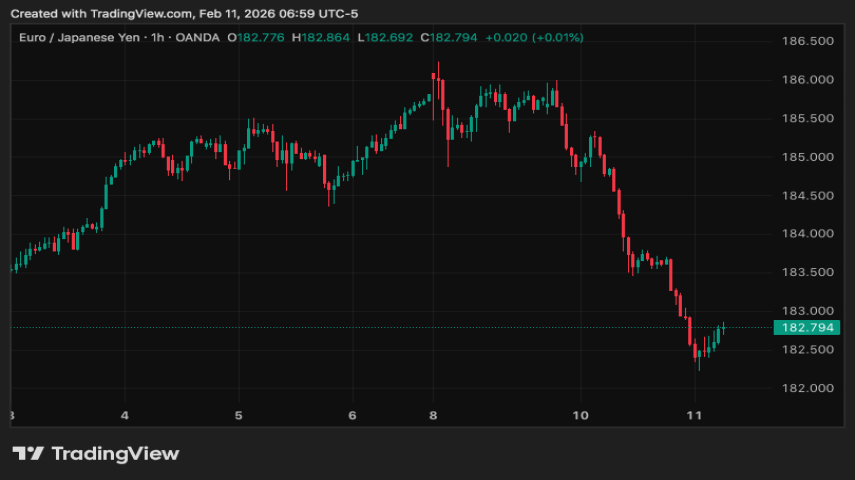The width and height of the screenshot is (855, 480).
Task: Select the Euro / Japanese Yen symbol title
Action: tap(78, 38)
